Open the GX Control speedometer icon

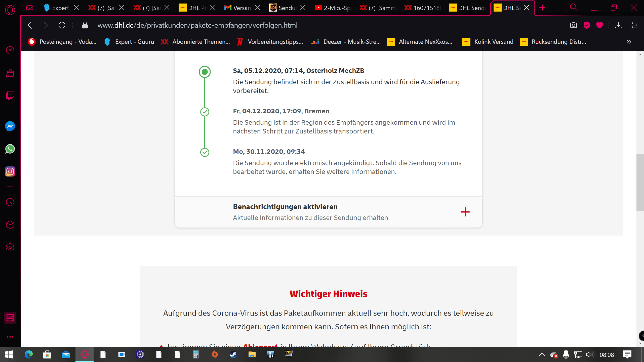pos(10,50)
